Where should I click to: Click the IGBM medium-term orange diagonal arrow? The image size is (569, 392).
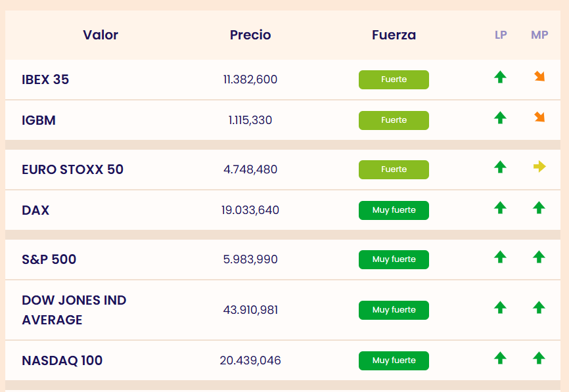(539, 118)
